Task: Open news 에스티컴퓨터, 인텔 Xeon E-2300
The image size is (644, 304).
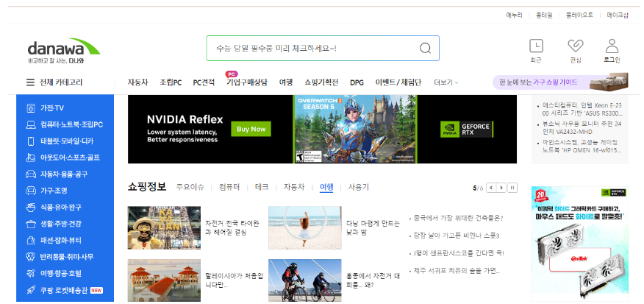Action: tap(582, 109)
